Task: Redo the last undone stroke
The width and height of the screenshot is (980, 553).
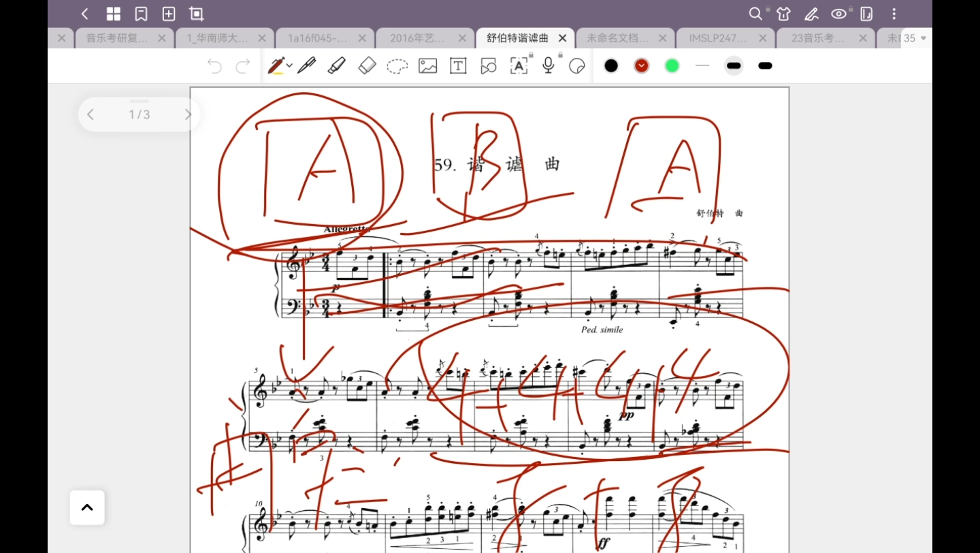Action: (243, 66)
